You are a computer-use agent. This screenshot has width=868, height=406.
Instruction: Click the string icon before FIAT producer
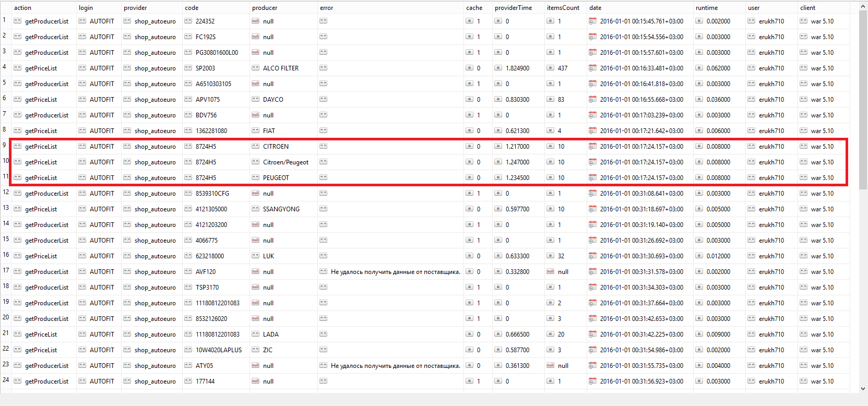[x=255, y=131]
